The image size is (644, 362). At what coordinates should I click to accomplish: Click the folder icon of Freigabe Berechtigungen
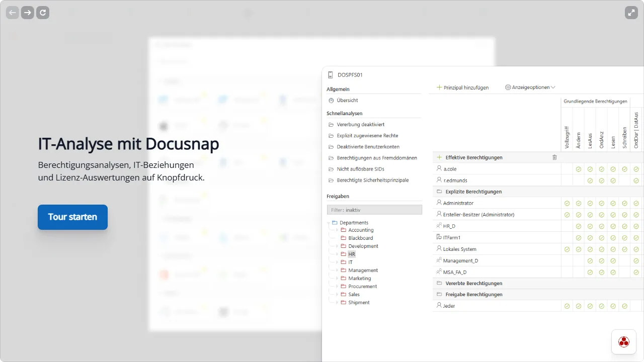(439, 294)
